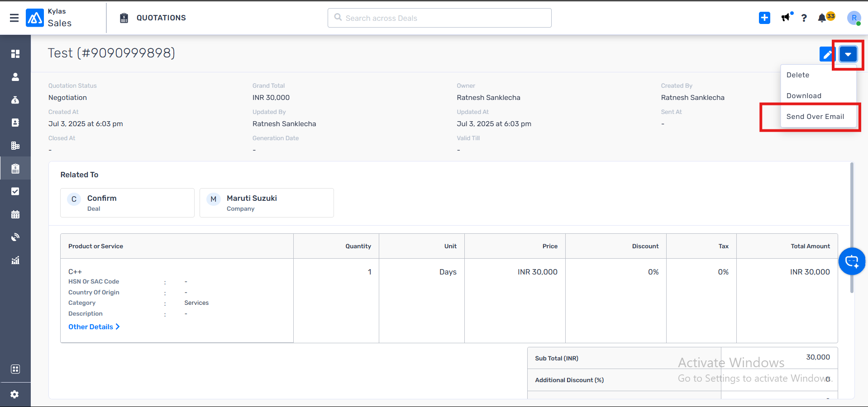Click the C++ product name
Image resolution: width=868 pixels, height=407 pixels.
click(75, 272)
